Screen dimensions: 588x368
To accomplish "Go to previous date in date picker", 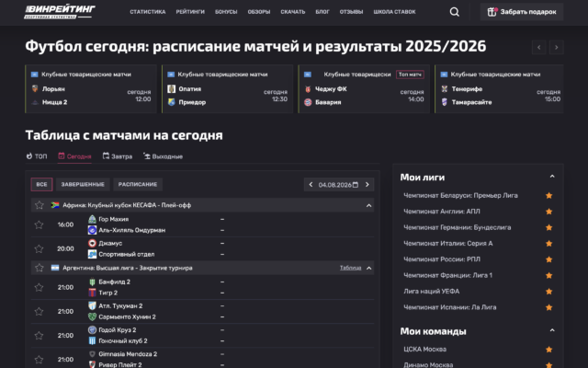I will 311,184.
